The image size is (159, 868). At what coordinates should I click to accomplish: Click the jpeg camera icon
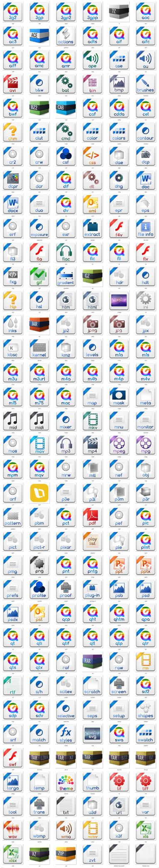[92, 325]
